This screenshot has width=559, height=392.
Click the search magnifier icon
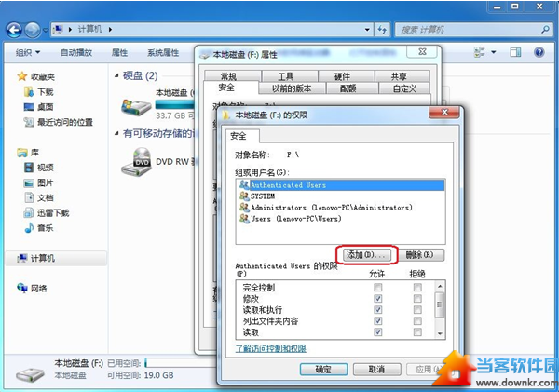click(x=545, y=30)
